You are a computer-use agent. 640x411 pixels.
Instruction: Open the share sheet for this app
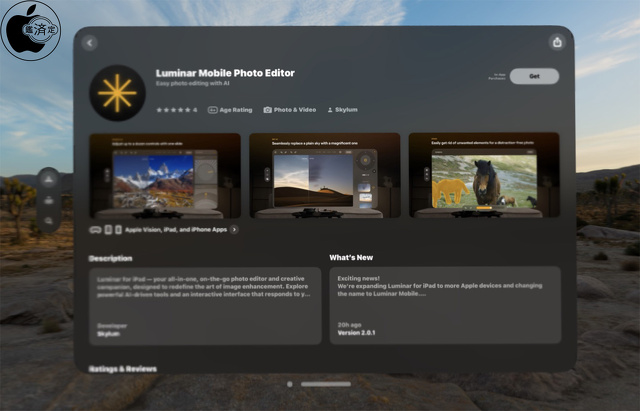tap(557, 42)
